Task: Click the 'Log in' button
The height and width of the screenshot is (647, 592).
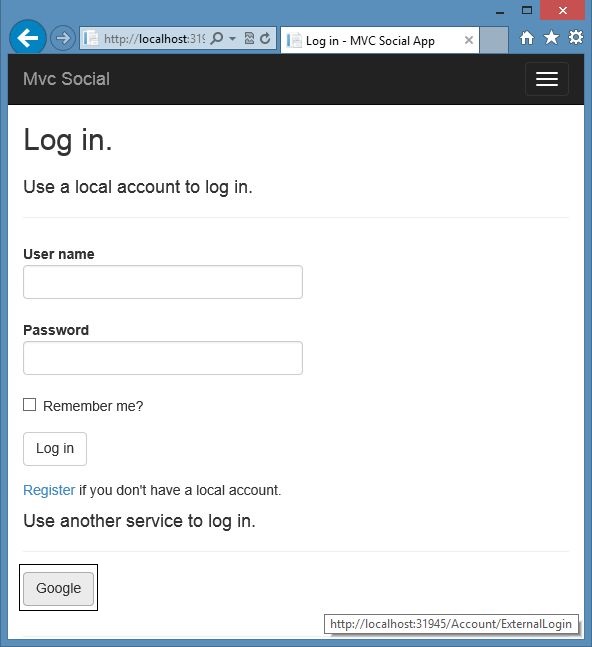Action: tap(55, 449)
